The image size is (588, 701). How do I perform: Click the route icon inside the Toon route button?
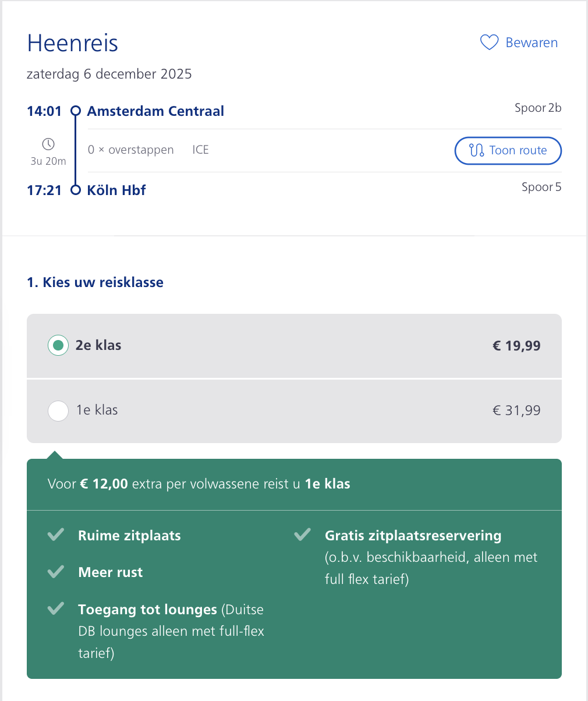(x=477, y=150)
